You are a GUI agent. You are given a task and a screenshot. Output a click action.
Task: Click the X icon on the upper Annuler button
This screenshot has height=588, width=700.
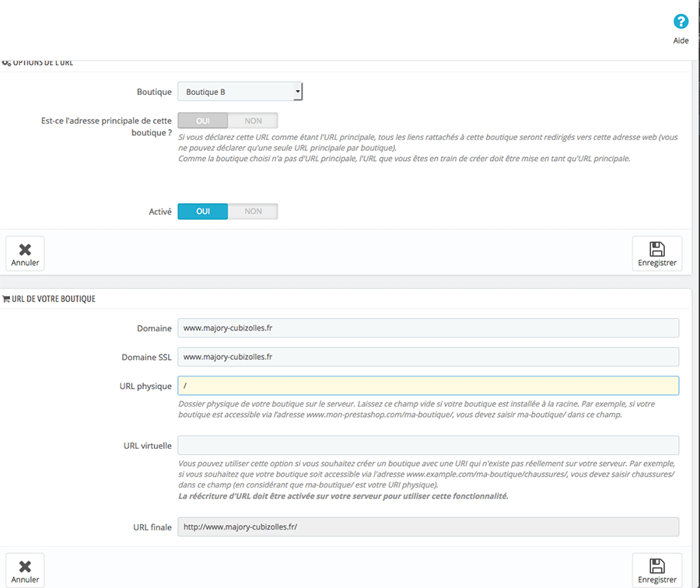(x=25, y=249)
